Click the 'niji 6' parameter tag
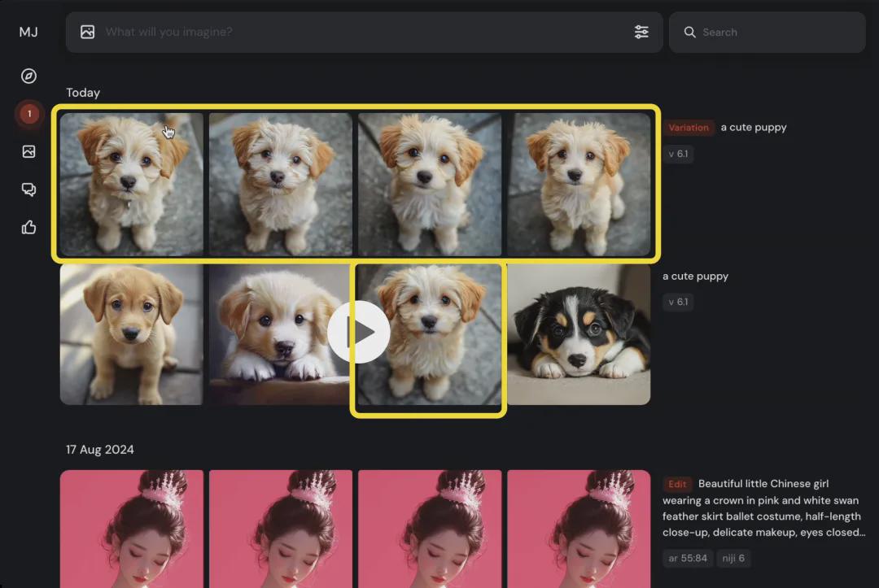Image resolution: width=879 pixels, height=588 pixels. pos(734,559)
